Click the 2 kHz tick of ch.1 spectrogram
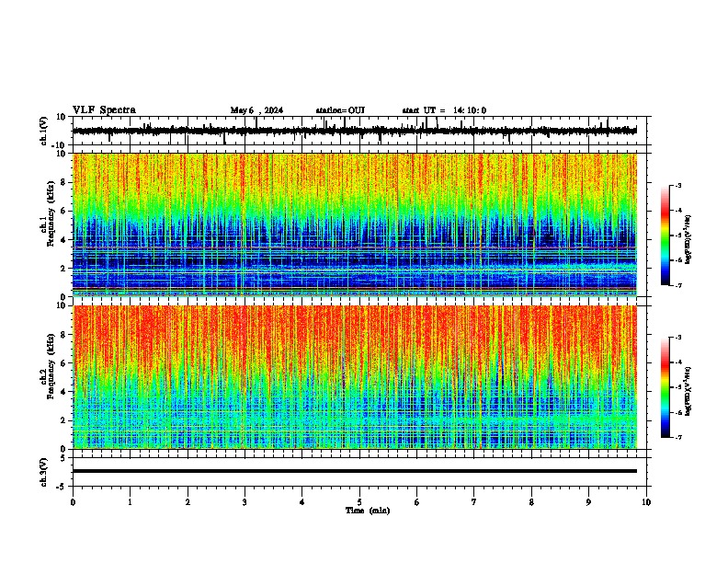 [x=63, y=268]
